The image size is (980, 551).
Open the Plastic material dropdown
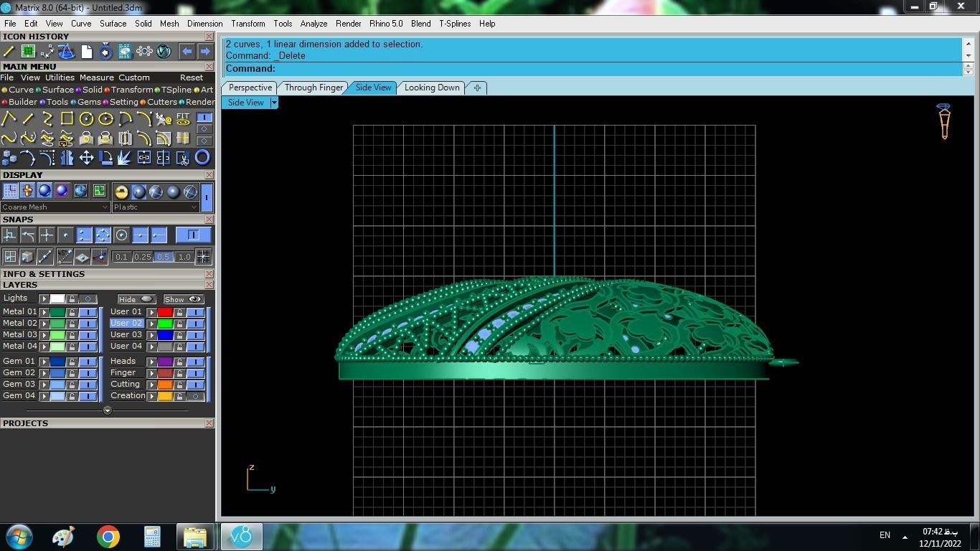156,207
